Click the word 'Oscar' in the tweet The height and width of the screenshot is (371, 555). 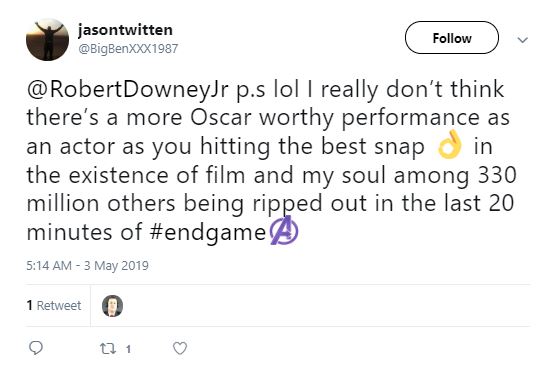point(221,118)
